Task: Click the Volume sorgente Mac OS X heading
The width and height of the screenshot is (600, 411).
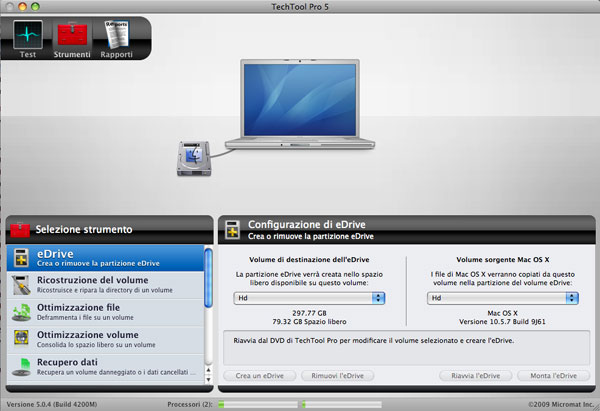Action: [x=502, y=259]
